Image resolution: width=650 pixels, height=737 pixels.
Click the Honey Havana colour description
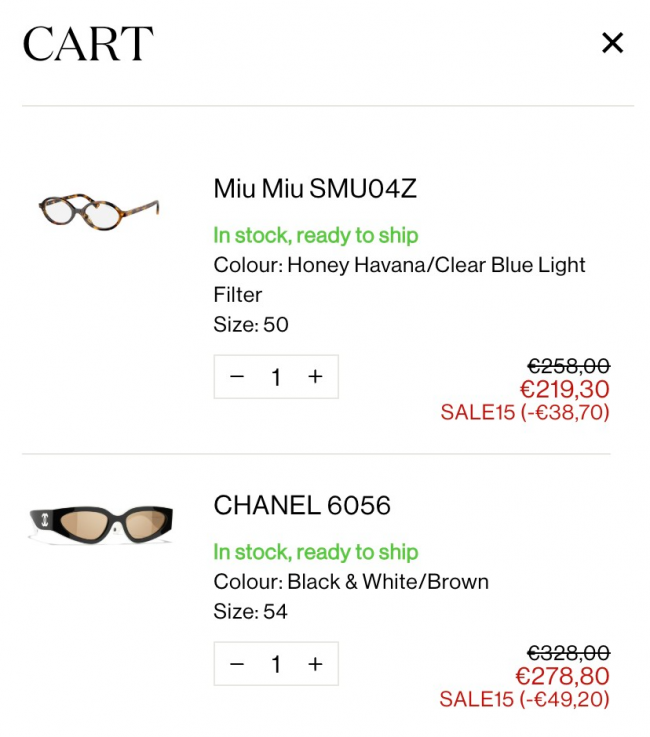click(399, 265)
